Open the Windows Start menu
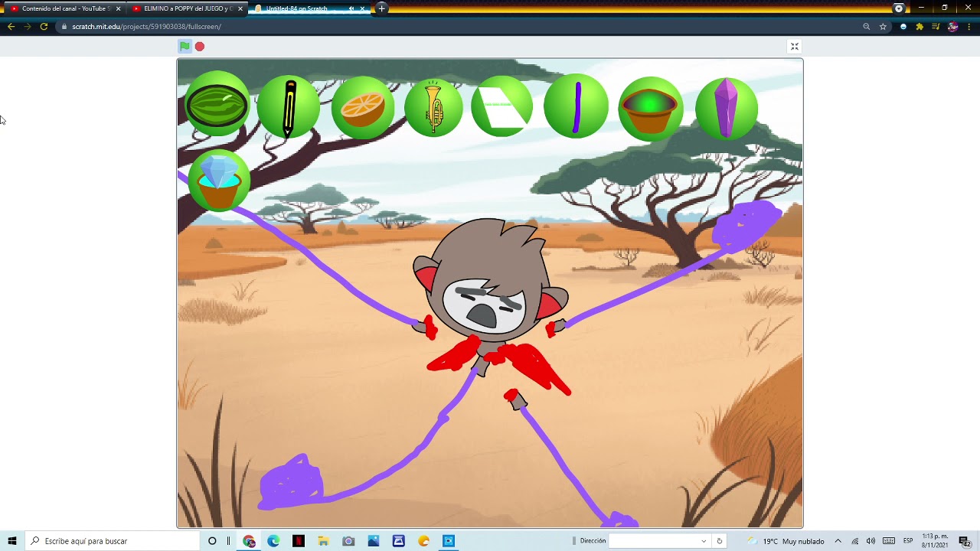The image size is (980, 551). pyautogui.click(x=11, y=541)
